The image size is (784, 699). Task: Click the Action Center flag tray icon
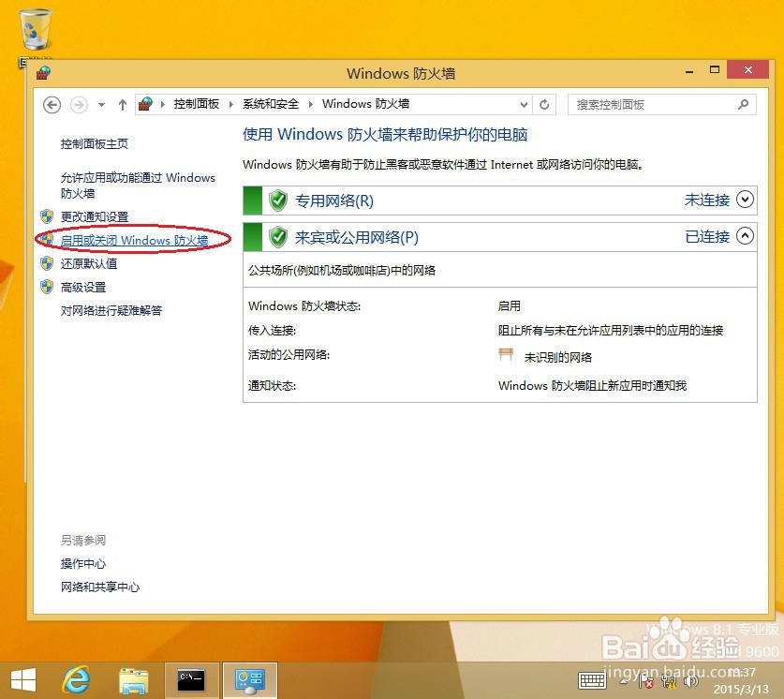coord(646,681)
